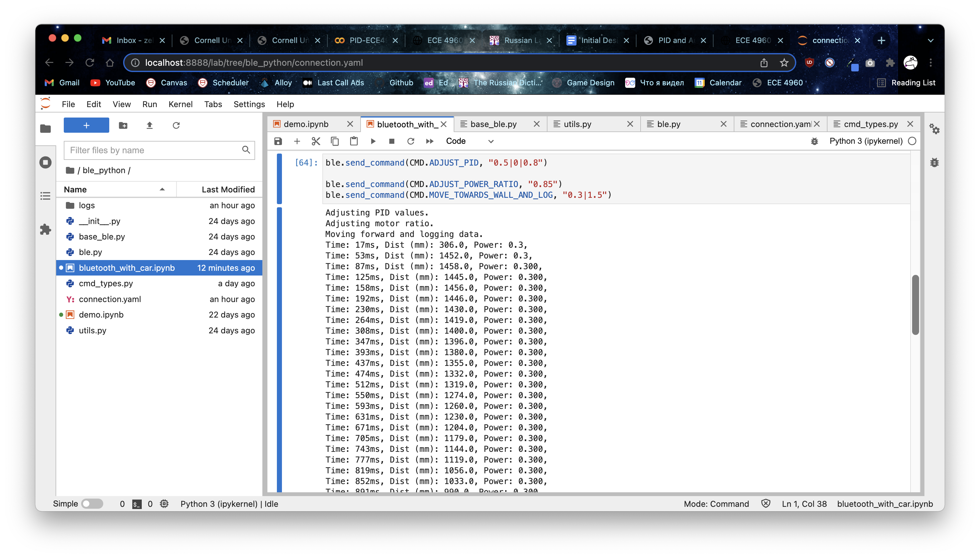The height and width of the screenshot is (558, 980).
Task: Restart kernel and run all cells
Action: (x=429, y=141)
